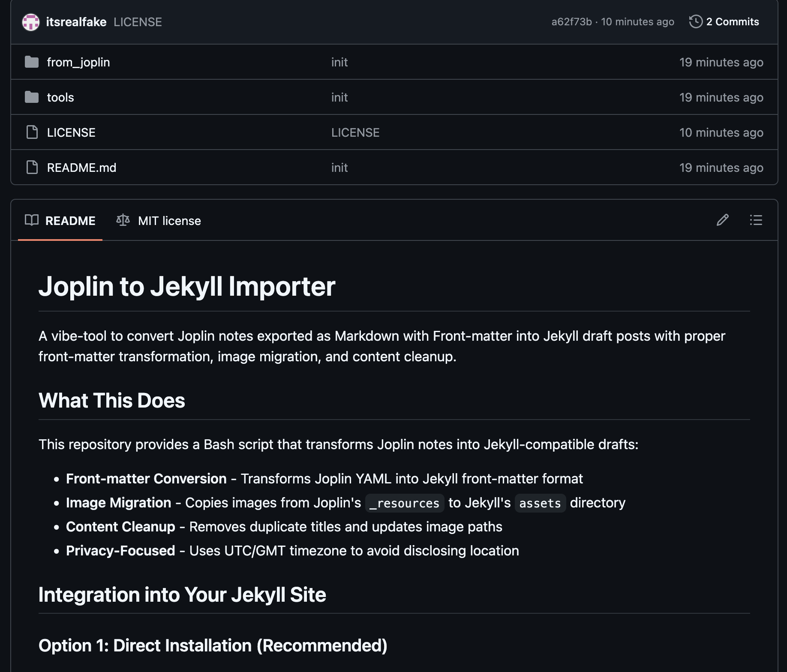Open the commit history clock icon
The height and width of the screenshot is (672, 787).
click(x=695, y=21)
